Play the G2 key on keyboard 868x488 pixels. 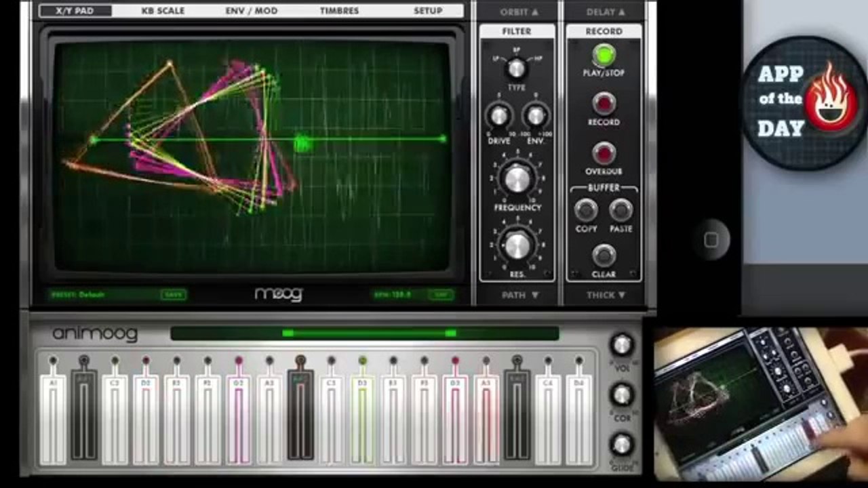tap(239, 420)
